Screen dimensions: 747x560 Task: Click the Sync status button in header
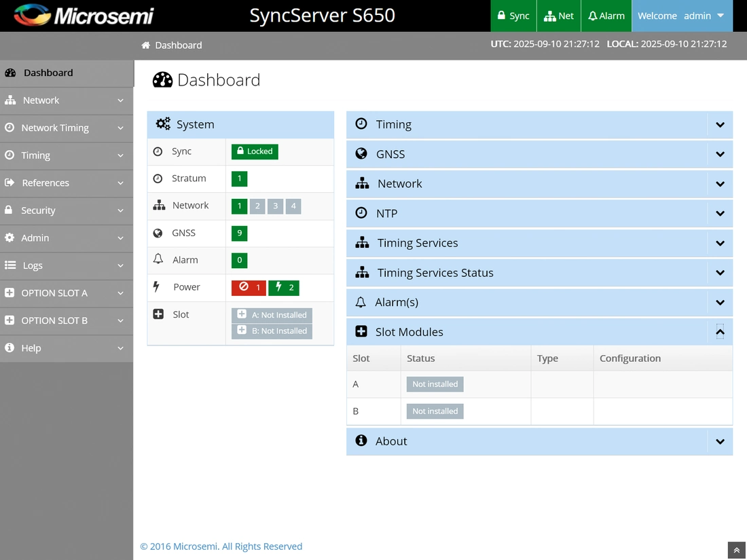[x=513, y=16]
